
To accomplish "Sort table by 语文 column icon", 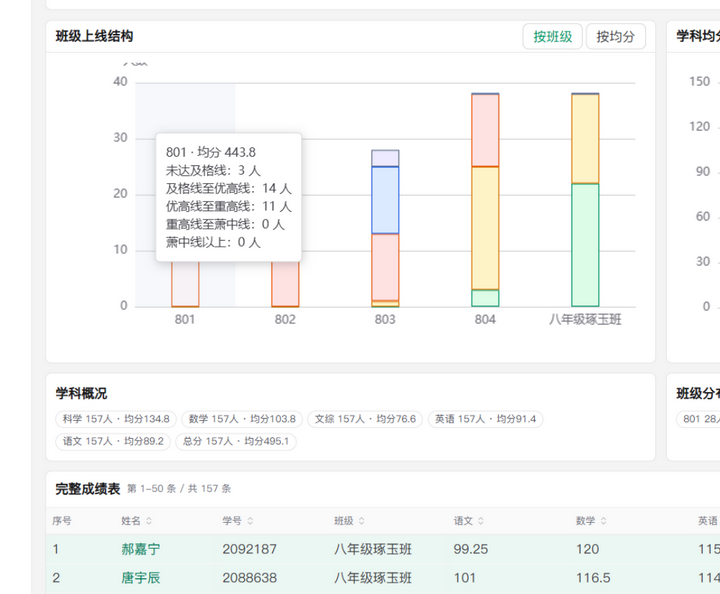I will [x=481, y=521].
